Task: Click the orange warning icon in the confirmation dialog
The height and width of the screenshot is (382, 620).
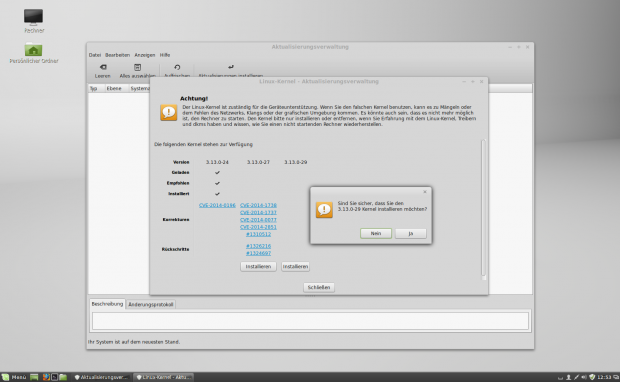Action: pos(324,210)
